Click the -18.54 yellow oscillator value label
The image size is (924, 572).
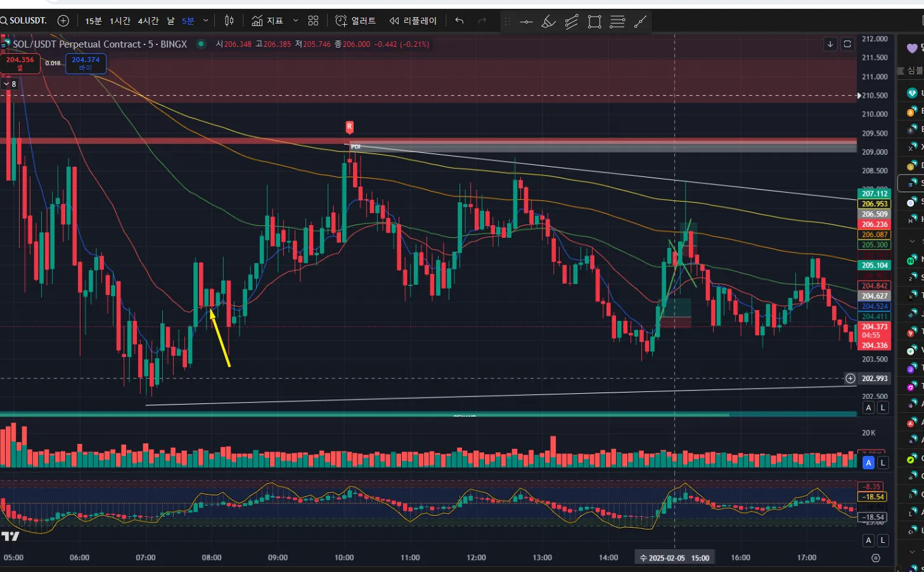tap(873, 497)
